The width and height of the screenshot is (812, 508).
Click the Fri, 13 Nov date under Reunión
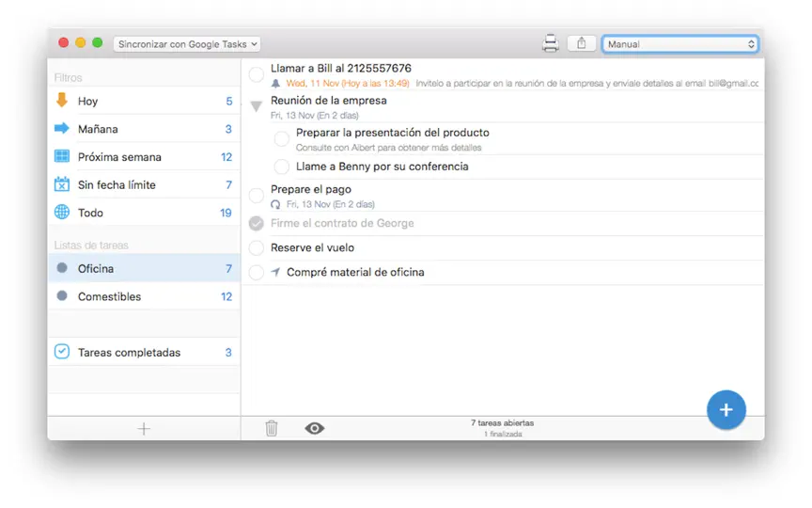(x=314, y=115)
